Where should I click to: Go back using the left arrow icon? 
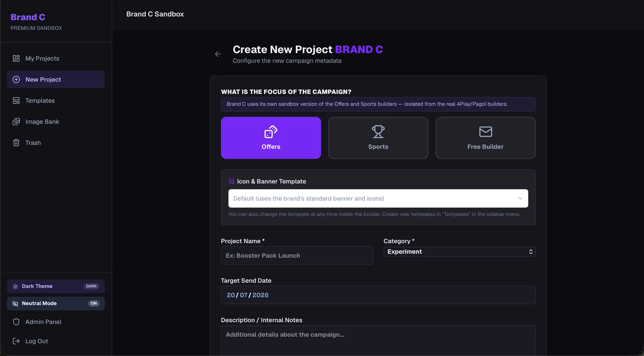(218, 54)
